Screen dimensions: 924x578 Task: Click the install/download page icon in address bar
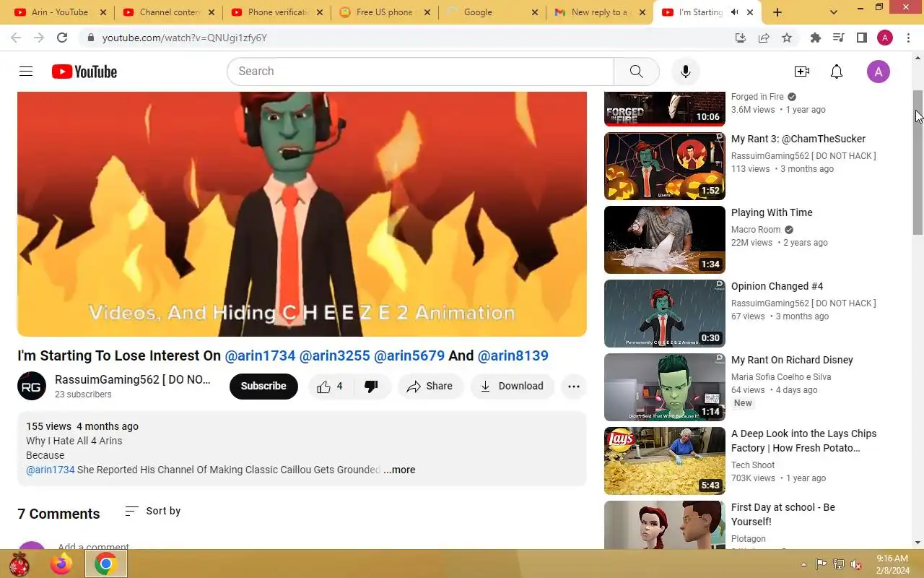pos(740,38)
